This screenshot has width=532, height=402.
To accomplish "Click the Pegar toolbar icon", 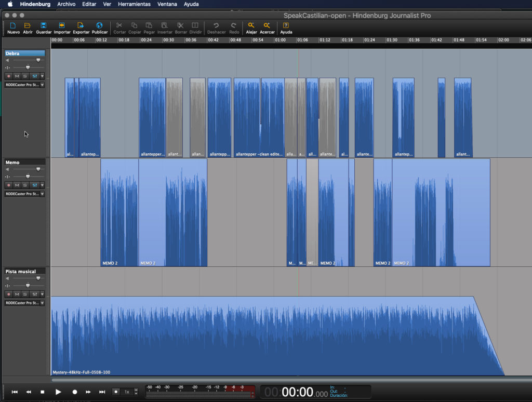I will [x=149, y=28].
